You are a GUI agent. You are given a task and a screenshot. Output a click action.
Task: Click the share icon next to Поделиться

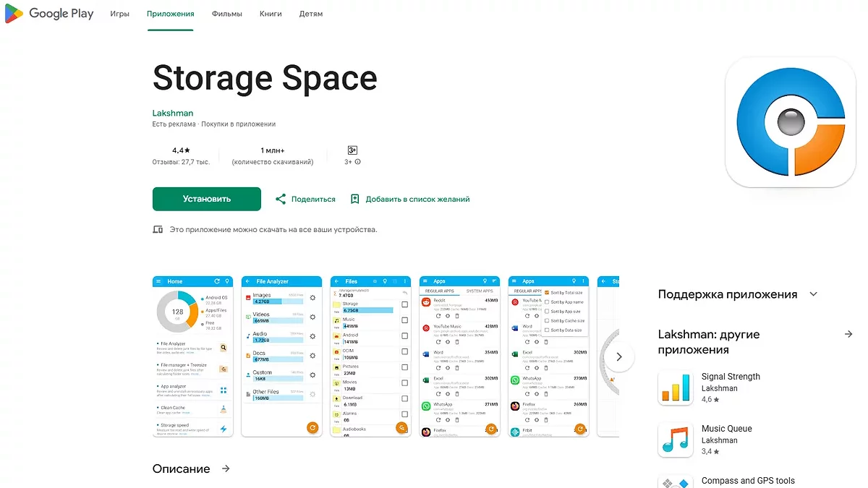(x=281, y=199)
